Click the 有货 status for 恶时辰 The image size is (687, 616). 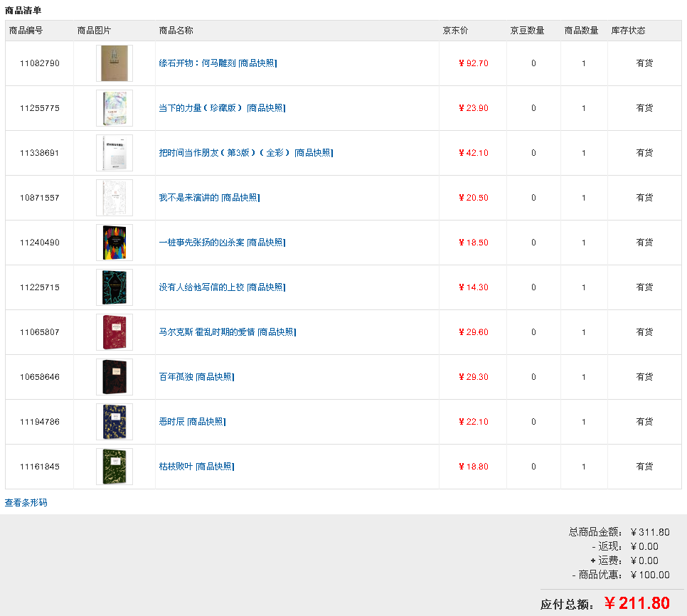pos(644,422)
